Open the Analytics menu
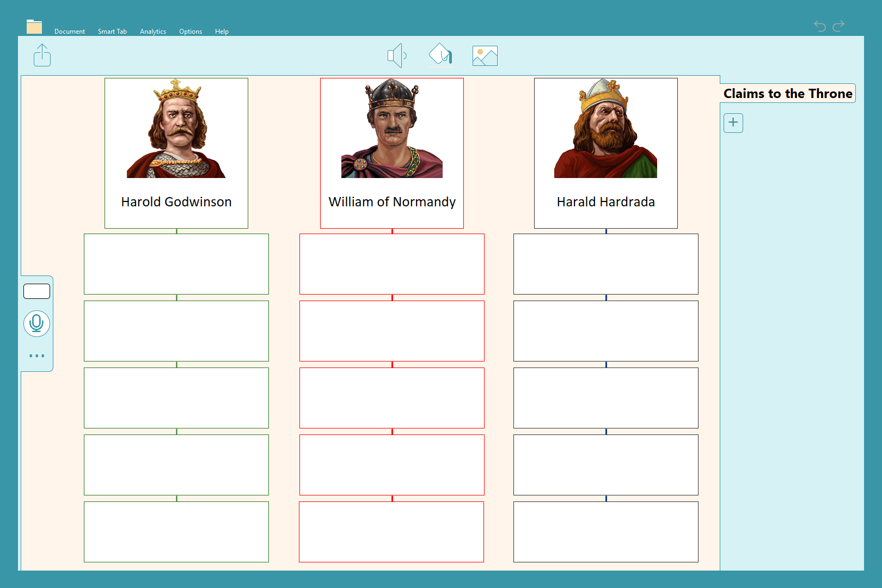 tap(153, 32)
